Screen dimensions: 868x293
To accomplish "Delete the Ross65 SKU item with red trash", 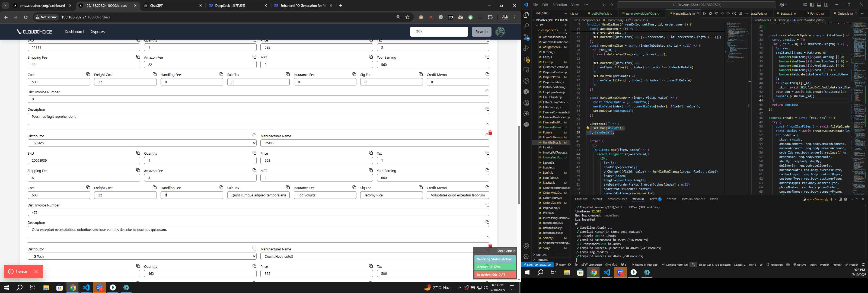I will click(x=490, y=133).
